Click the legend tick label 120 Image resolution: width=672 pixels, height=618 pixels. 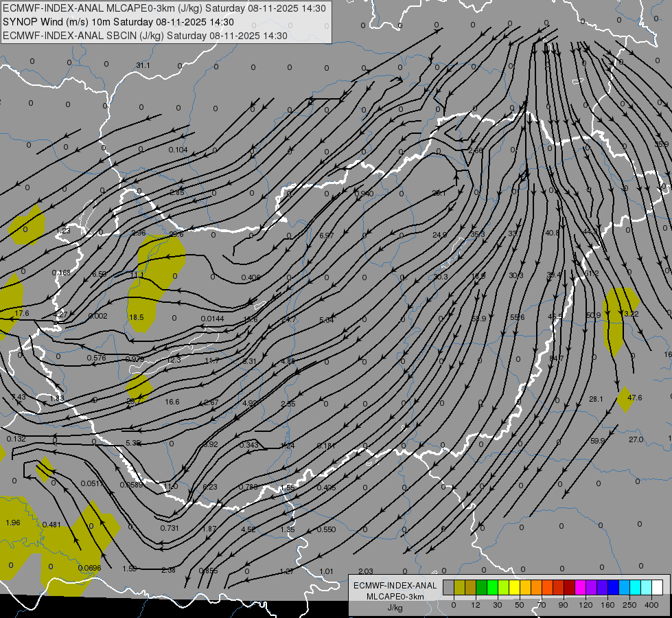[586, 605]
